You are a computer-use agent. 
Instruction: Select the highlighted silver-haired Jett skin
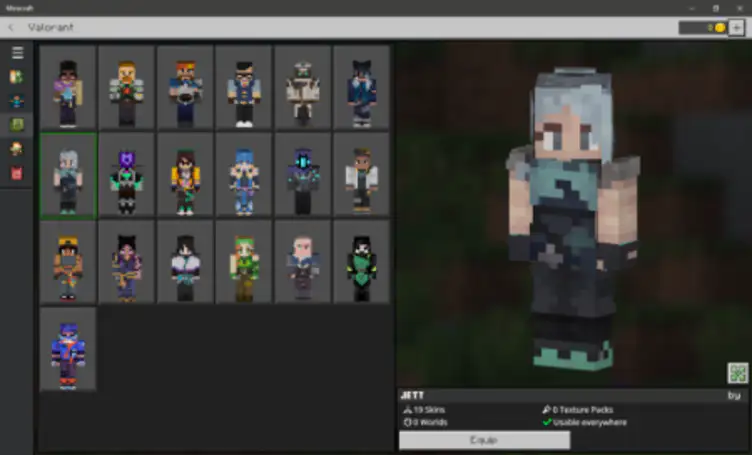click(x=68, y=175)
